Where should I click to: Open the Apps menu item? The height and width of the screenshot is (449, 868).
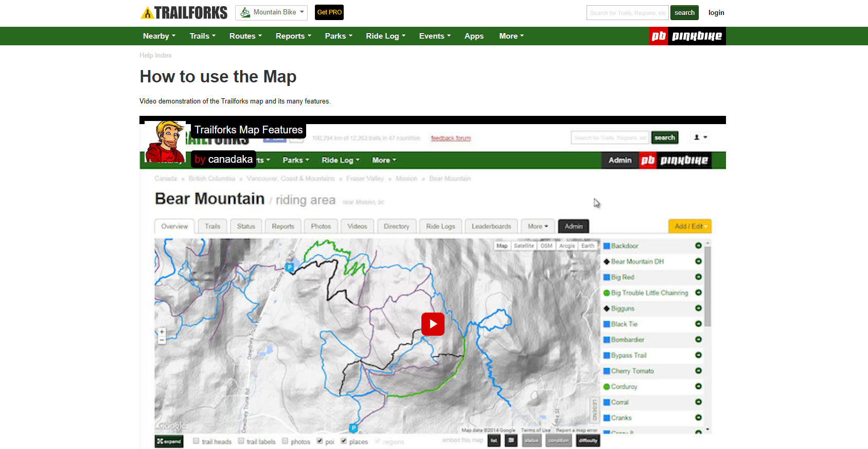coord(474,36)
